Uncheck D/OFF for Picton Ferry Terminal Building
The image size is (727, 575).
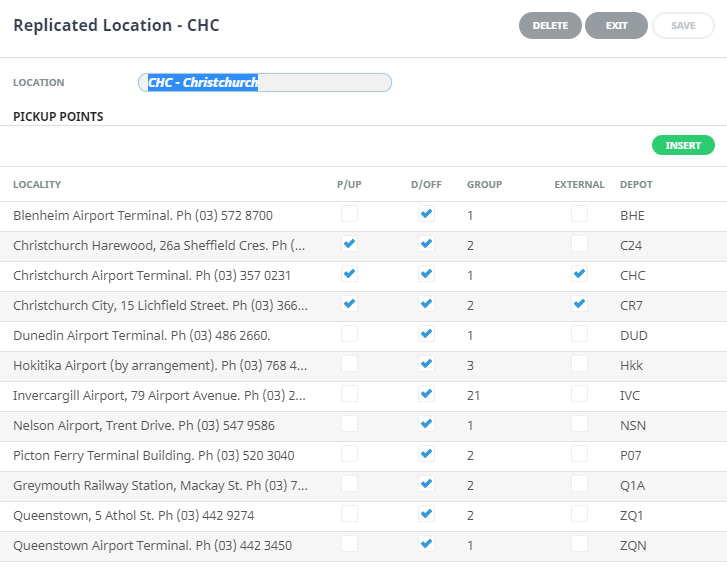tap(427, 454)
